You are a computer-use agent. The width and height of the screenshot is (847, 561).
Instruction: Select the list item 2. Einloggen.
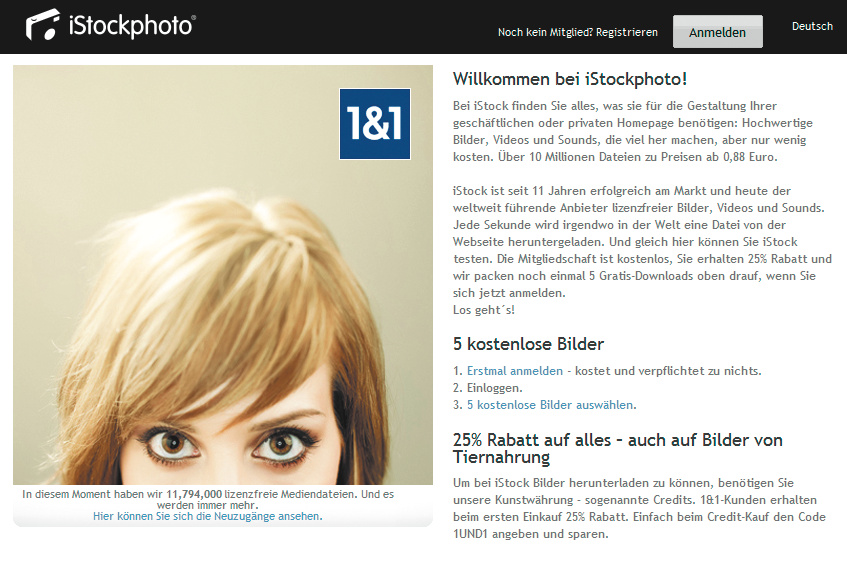[488, 388]
